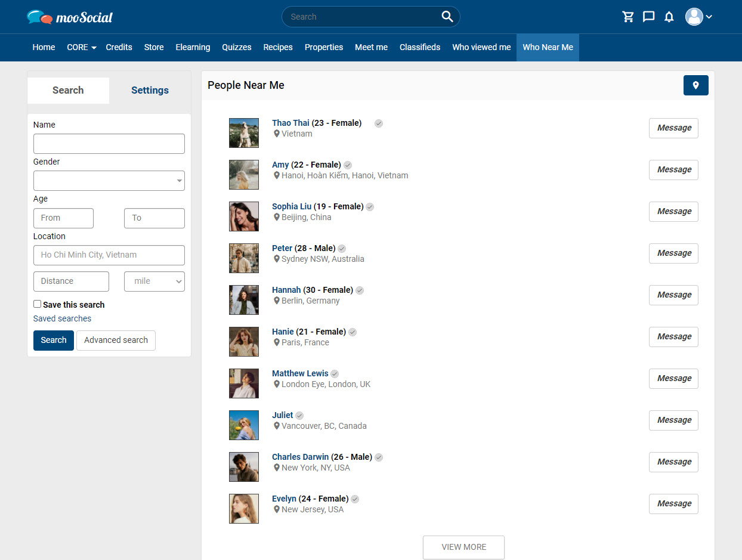Open the Elearning section
The height and width of the screenshot is (560, 742).
coord(193,47)
